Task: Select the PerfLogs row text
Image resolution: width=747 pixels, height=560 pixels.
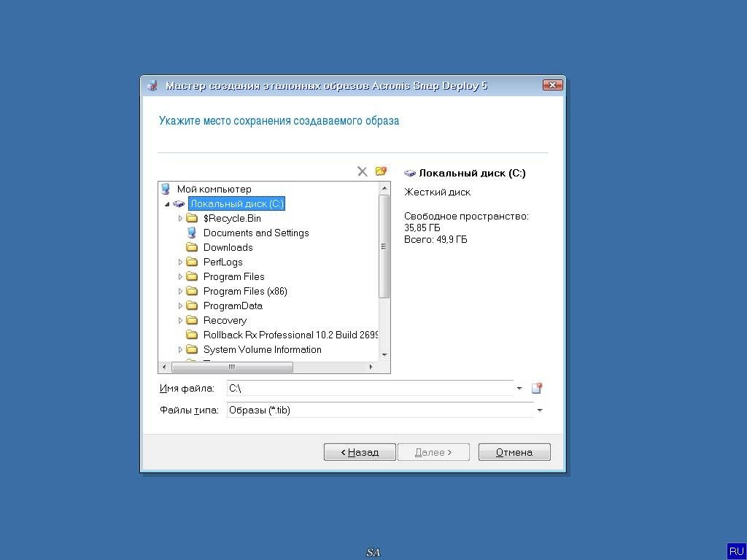Action: pos(223,262)
